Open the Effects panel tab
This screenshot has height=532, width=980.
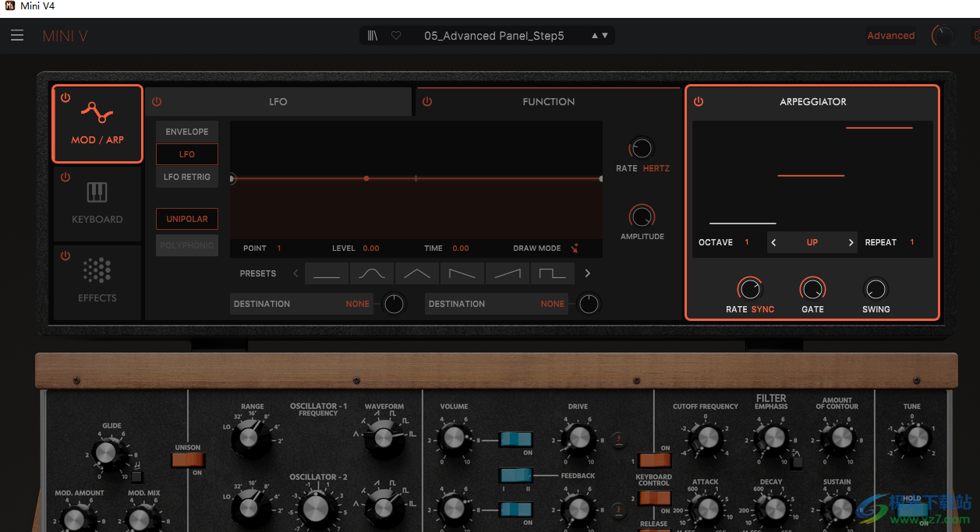97,281
